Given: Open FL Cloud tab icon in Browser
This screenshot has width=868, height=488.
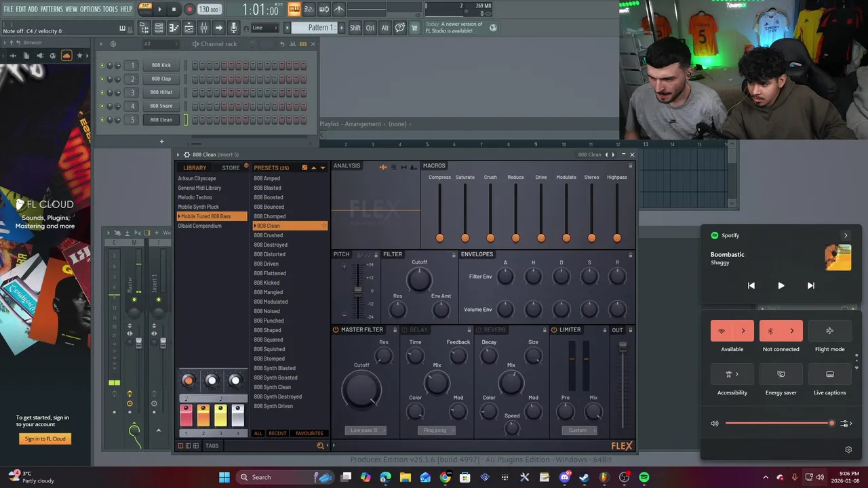Looking at the screenshot, I should 66,56.
